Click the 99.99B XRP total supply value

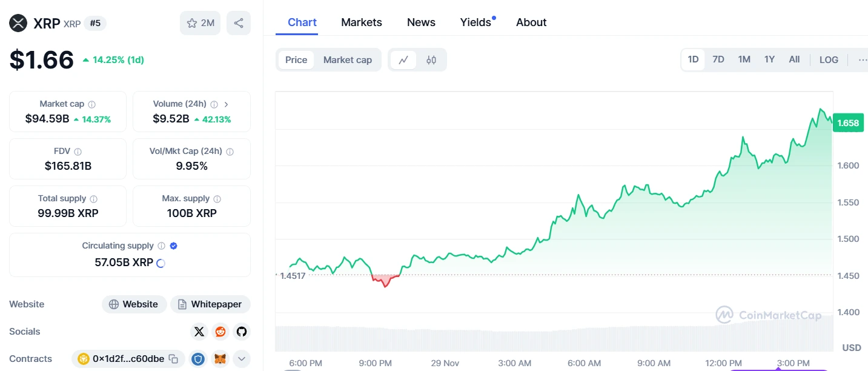coord(68,213)
